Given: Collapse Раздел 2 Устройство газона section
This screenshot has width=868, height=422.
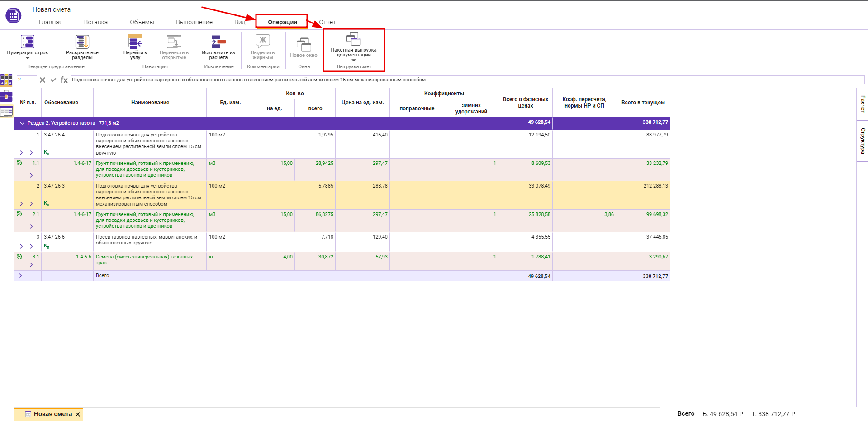Looking at the screenshot, I should point(22,123).
